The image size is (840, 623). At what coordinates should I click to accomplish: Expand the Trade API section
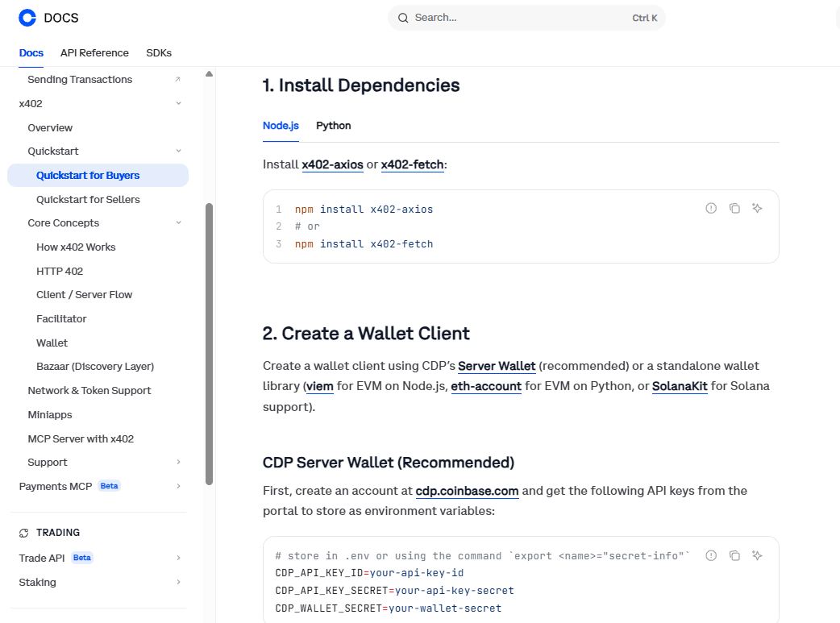pos(178,558)
